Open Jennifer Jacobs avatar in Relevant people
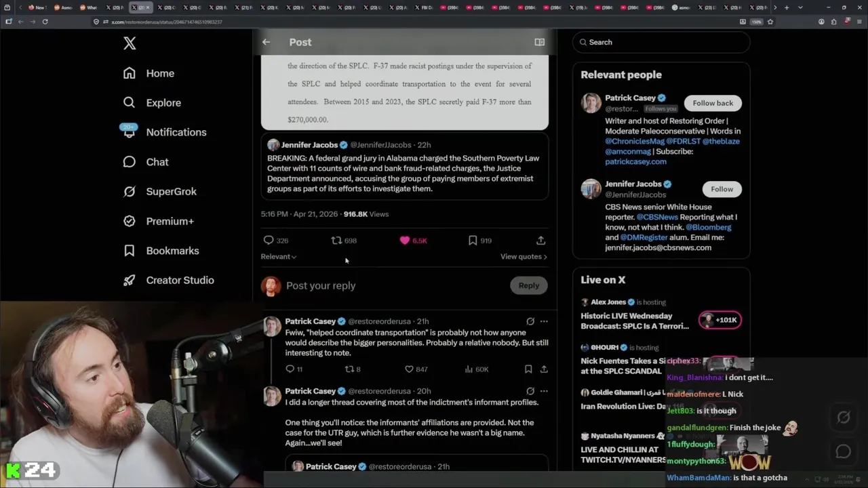868x488 pixels. pos(591,189)
